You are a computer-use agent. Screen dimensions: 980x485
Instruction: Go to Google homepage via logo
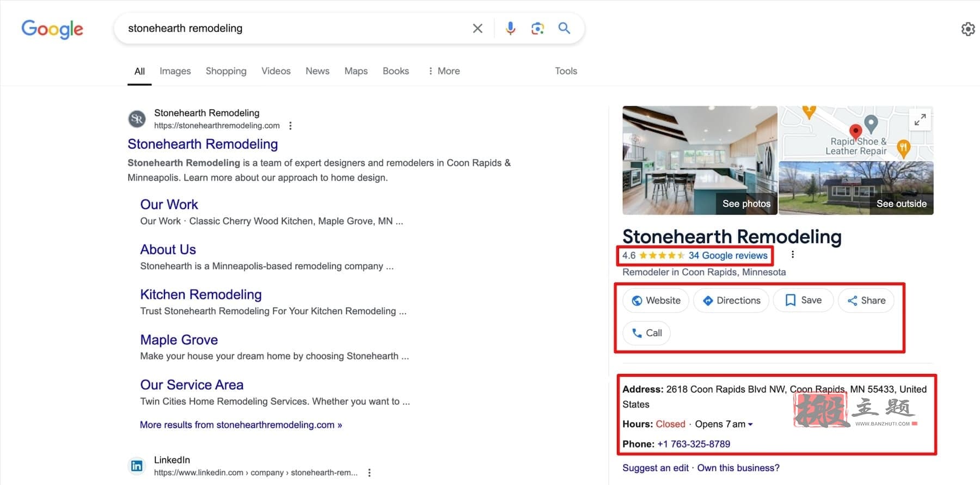tap(52, 29)
